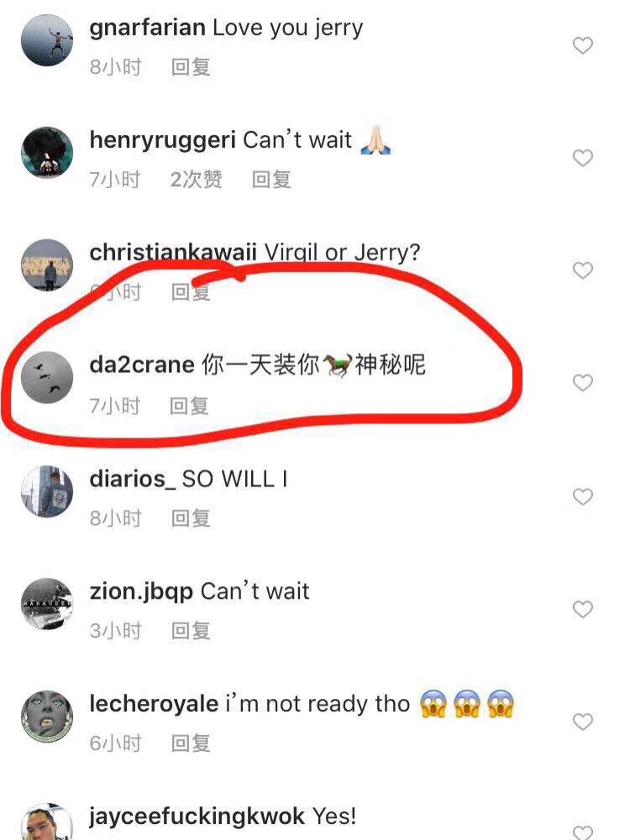
Task: Tap heart icon next to henryruggeri's comment
Action: tap(582, 158)
